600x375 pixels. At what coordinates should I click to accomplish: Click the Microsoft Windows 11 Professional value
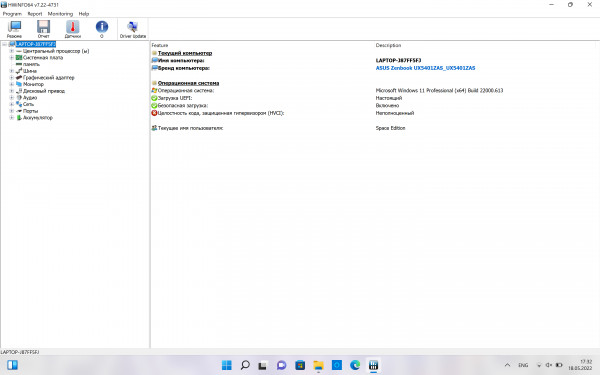pos(439,91)
